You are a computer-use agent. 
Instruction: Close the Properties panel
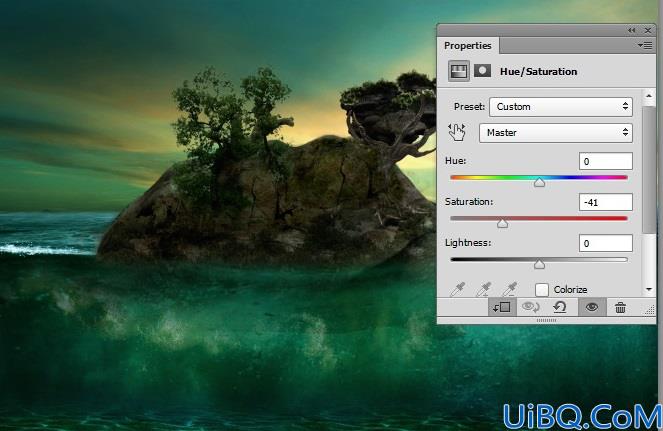(648, 30)
